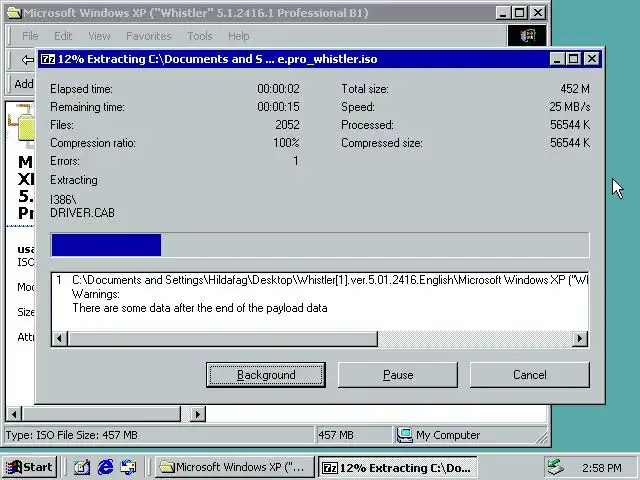Click the Show Desktop quick launch icon
The image size is (640, 480).
point(82,467)
